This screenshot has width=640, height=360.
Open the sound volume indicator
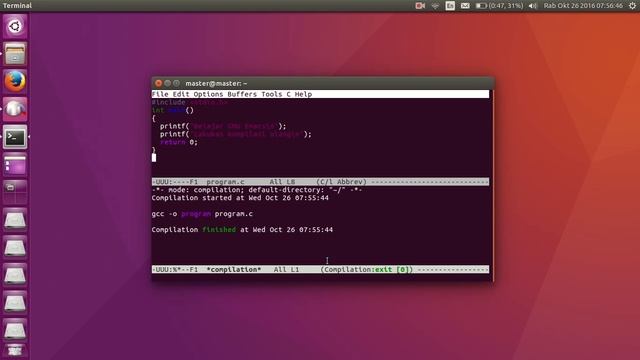click(x=533, y=6)
